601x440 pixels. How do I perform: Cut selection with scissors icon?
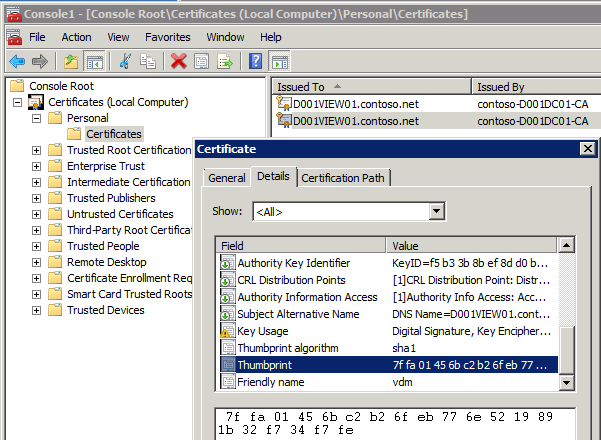125,61
